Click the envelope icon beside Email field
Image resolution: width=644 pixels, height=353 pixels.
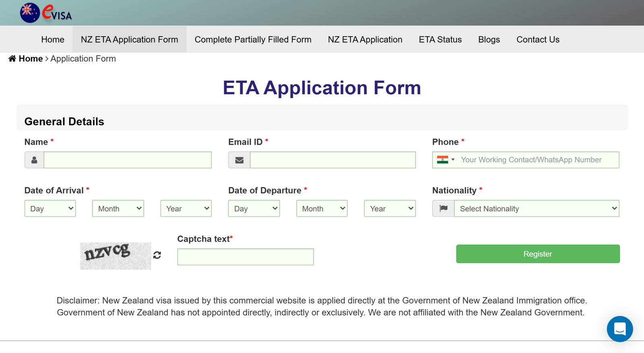tap(239, 160)
